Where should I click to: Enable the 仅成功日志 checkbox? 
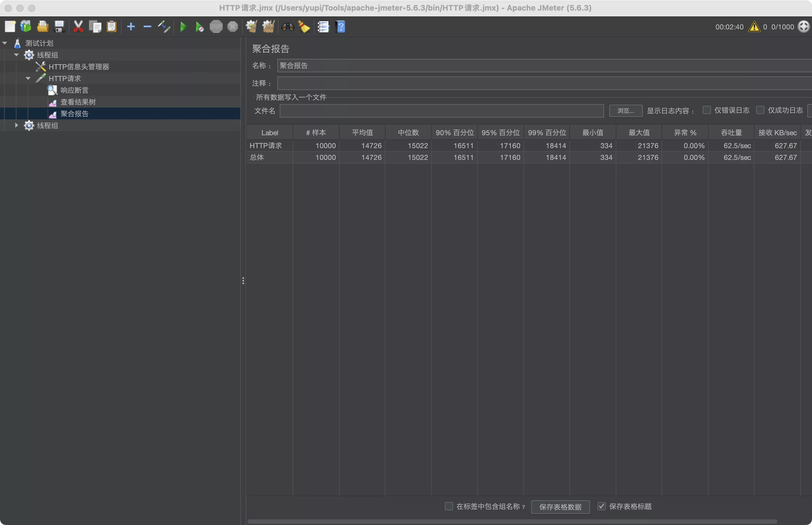(760, 110)
